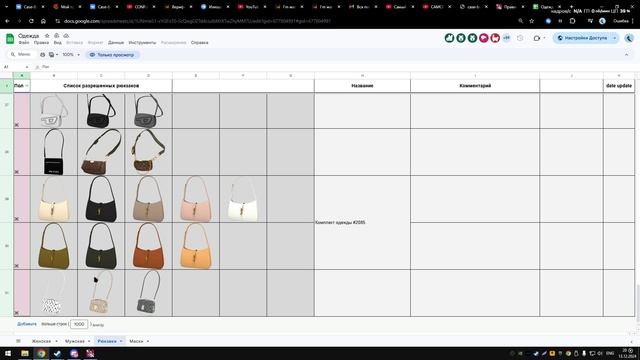Open the Правка menu
The height and width of the screenshot is (360, 640).
(41, 42)
